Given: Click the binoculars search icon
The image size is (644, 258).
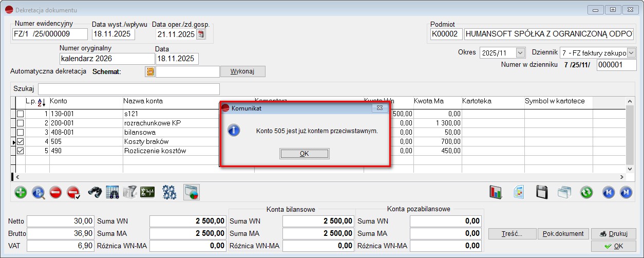Looking at the screenshot, I should (95, 192).
